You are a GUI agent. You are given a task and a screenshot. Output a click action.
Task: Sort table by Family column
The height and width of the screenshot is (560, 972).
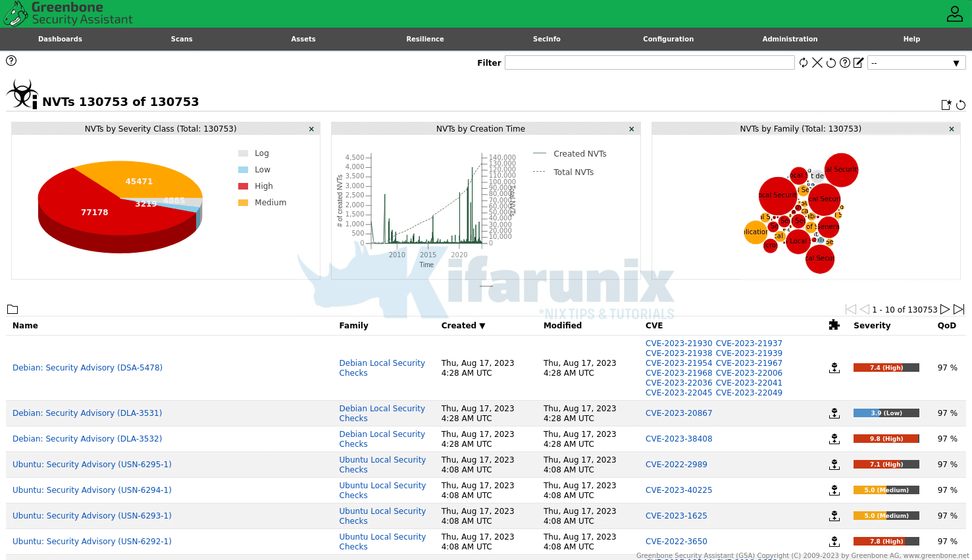click(353, 326)
